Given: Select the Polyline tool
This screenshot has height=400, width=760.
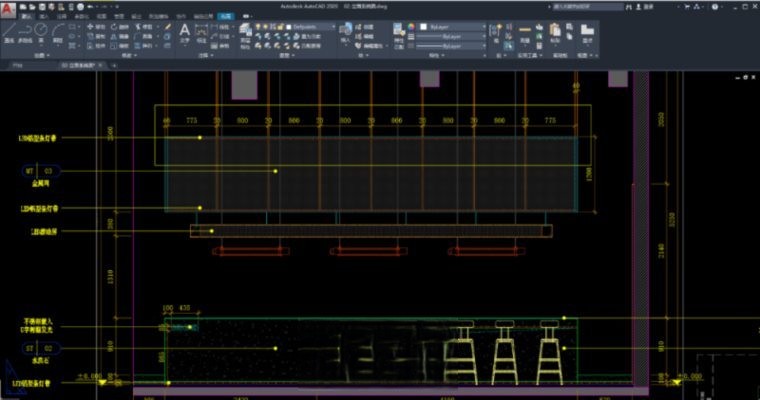Looking at the screenshot, I should tap(26, 31).
